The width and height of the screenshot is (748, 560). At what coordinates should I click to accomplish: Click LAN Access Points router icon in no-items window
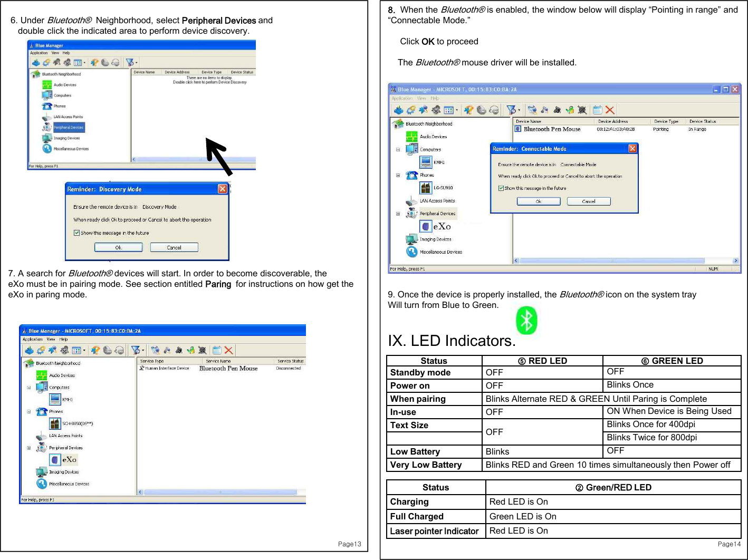pyautogui.click(x=47, y=117)
